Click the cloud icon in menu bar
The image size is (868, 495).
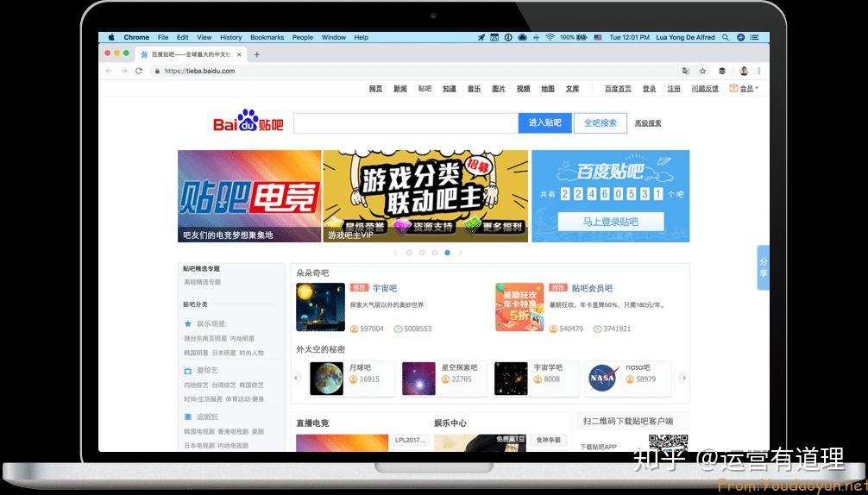point(523,38)
